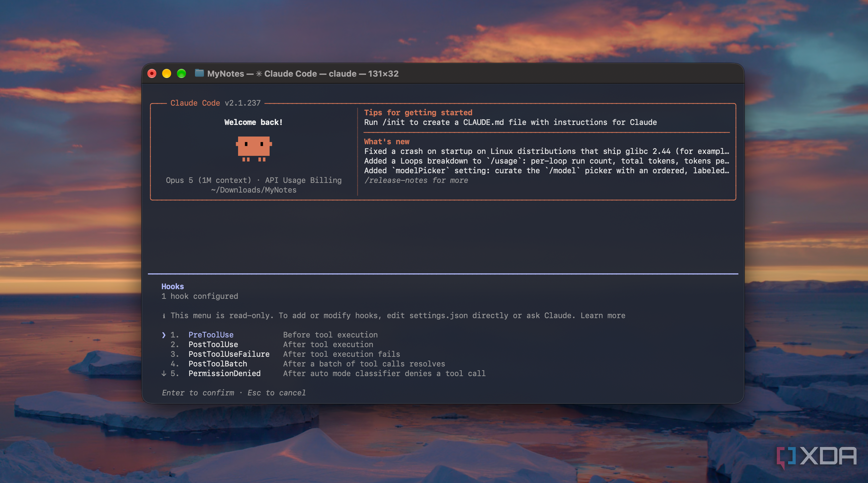Close the terminal window with red button
Screen dimensions: 868x483
point(152,73)
